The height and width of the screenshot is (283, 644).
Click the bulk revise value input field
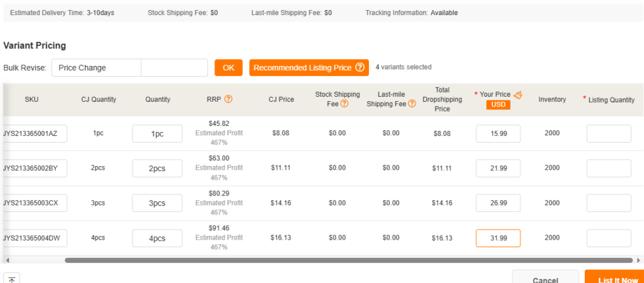tap(175, 68)
